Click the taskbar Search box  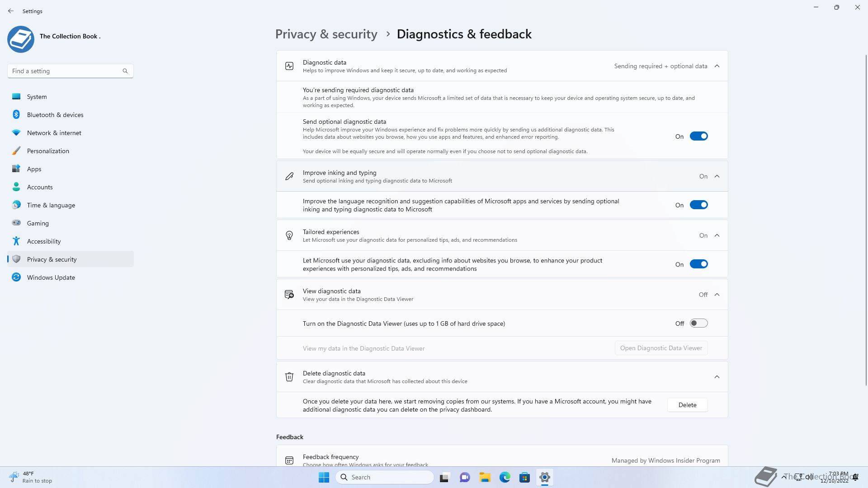[x=385, y=477]
